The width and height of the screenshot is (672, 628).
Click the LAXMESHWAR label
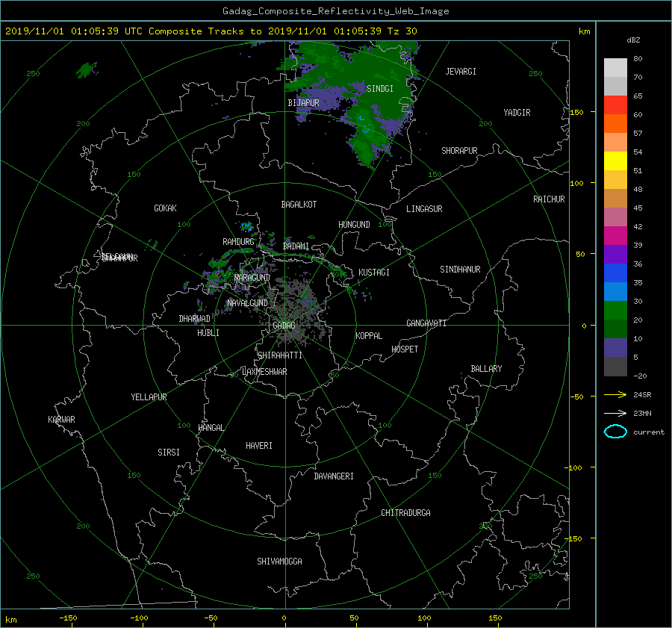point(264,372)
